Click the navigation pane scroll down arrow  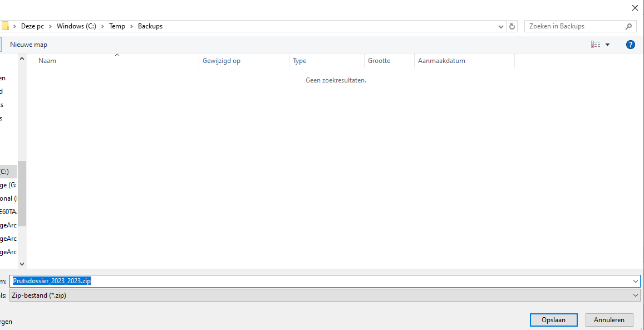[x=22, y=264]
